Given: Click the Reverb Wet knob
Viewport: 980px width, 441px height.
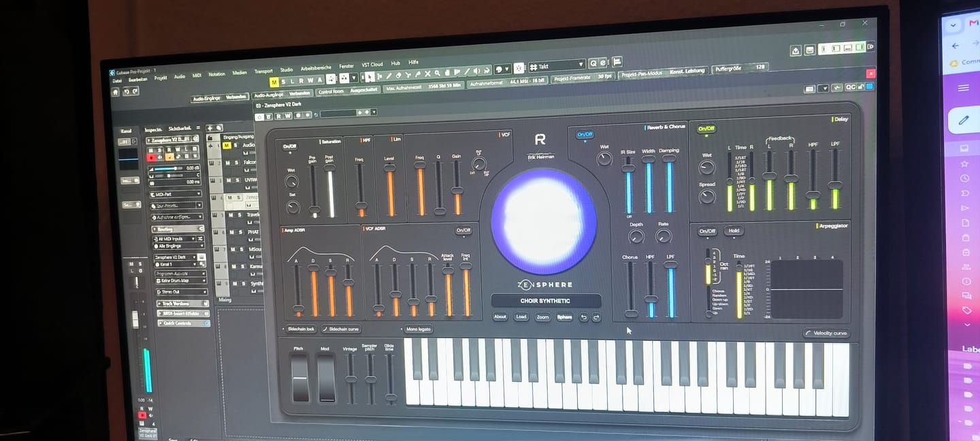Looking at the screenshot, I should pos(604,159).
